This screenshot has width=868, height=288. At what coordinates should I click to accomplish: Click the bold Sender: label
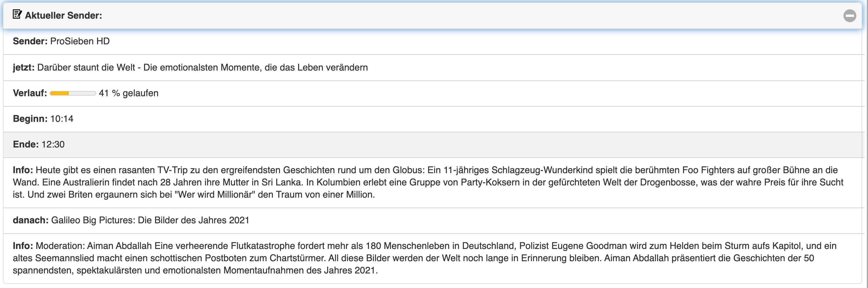pos(30,41)
